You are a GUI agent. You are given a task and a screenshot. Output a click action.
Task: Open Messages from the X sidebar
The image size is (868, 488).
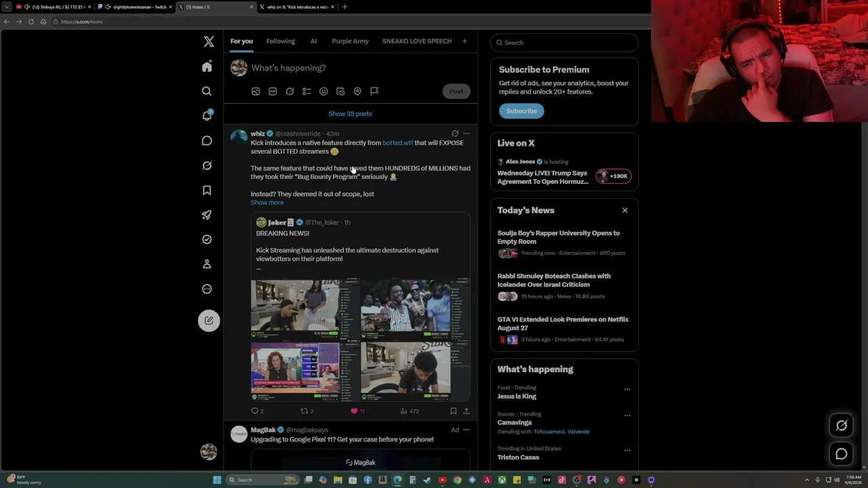pyautogui.click(x=207, y=140)
